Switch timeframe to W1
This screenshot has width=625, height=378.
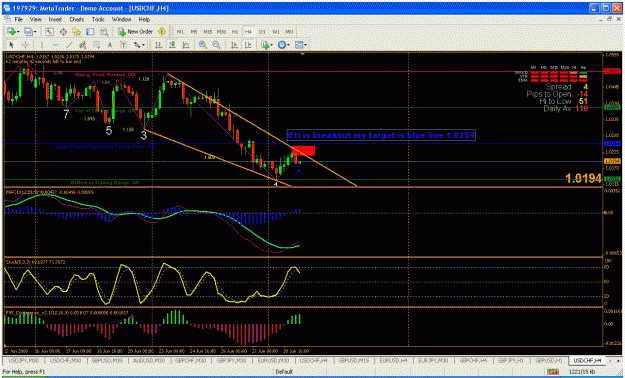point(276,32)
